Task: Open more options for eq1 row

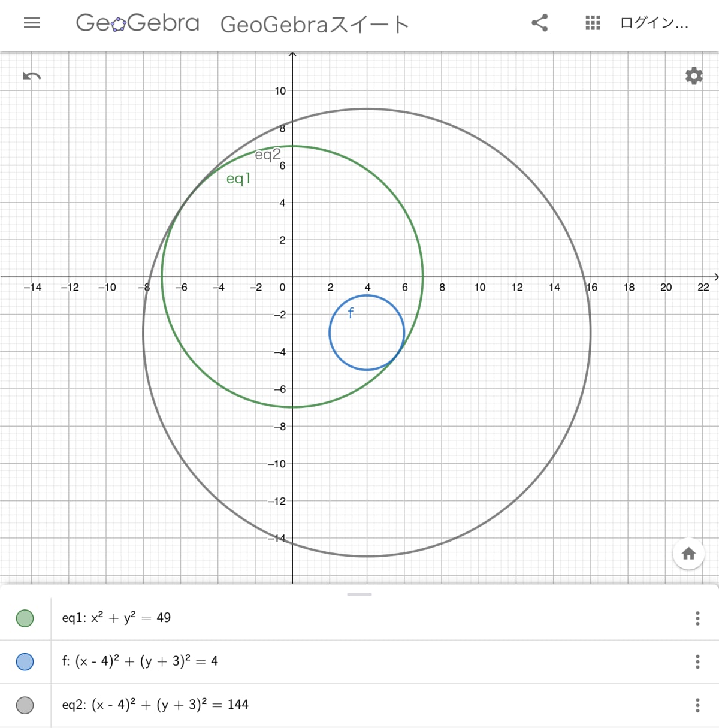Action: (697, 618)
